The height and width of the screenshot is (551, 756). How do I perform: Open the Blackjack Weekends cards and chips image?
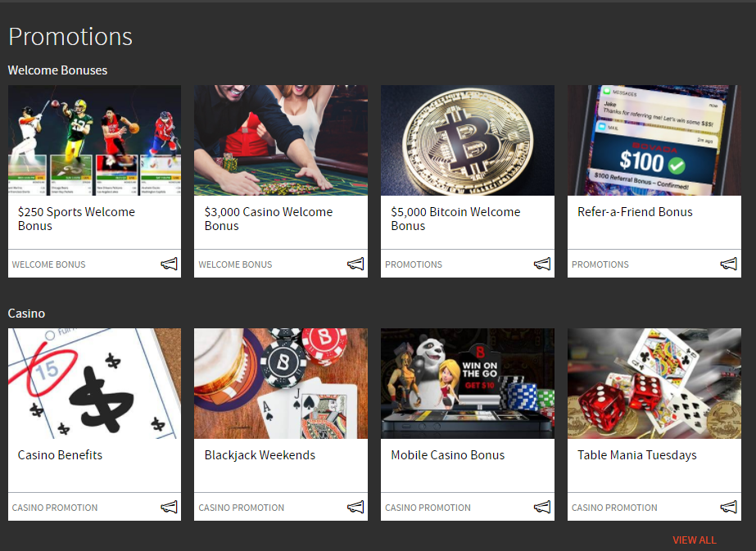281,383
